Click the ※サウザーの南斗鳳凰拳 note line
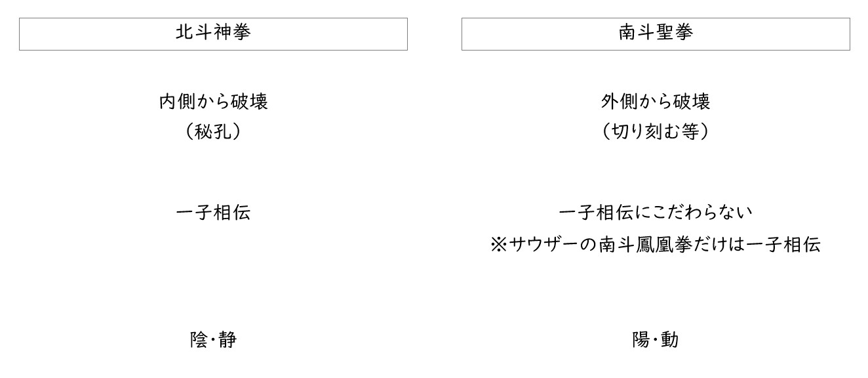This screenshot has width=868, height=378. 656,245
